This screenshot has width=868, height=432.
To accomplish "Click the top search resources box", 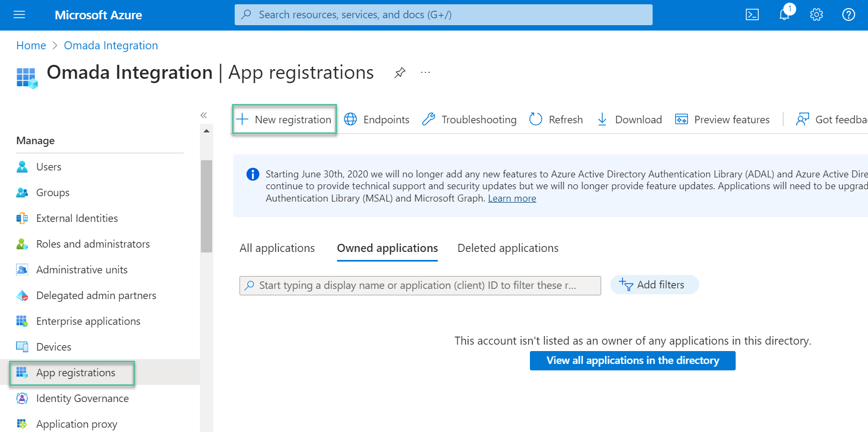I will (x=443, y=15).
